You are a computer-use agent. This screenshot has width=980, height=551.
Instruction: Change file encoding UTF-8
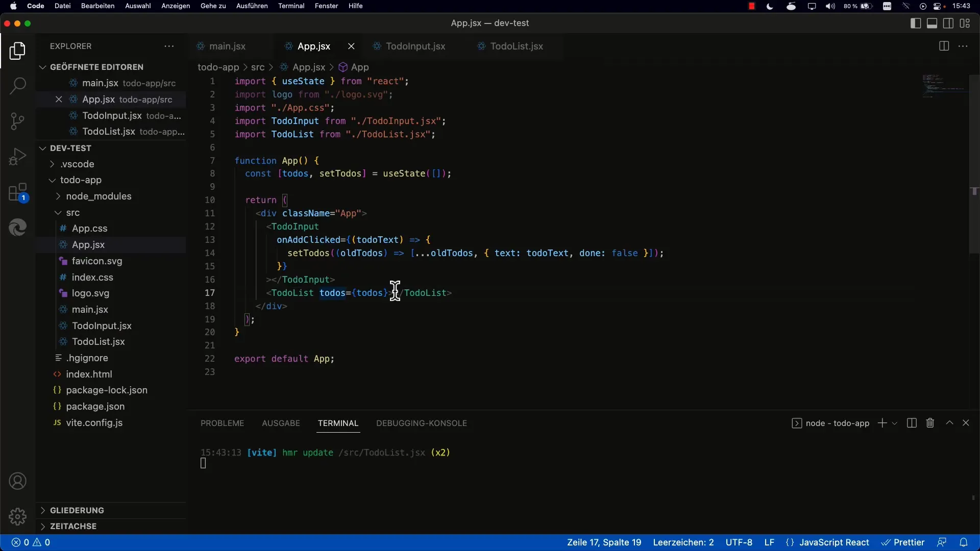pos(739,542)
